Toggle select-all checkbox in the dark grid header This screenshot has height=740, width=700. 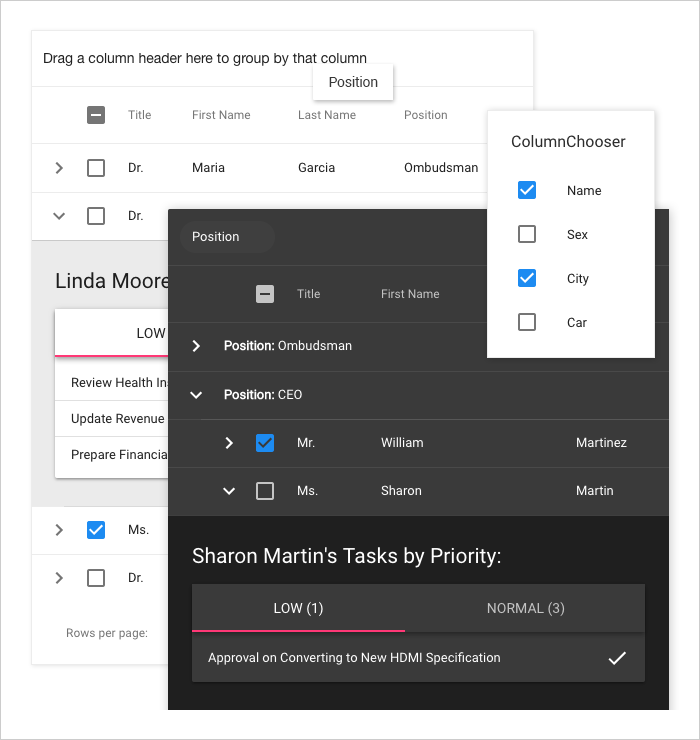tap(265, 294)
